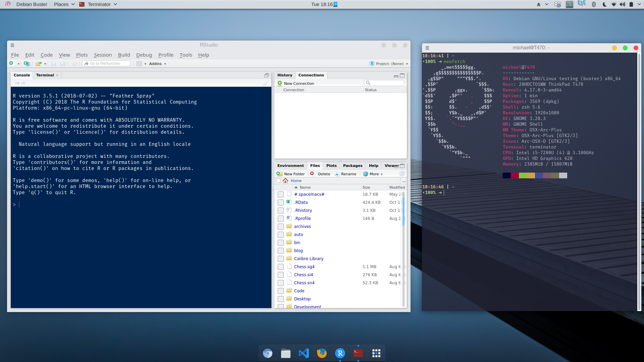
Task: Refresh the file listing in Files pane
Action: pyautogui.click(x=402, y=174)
